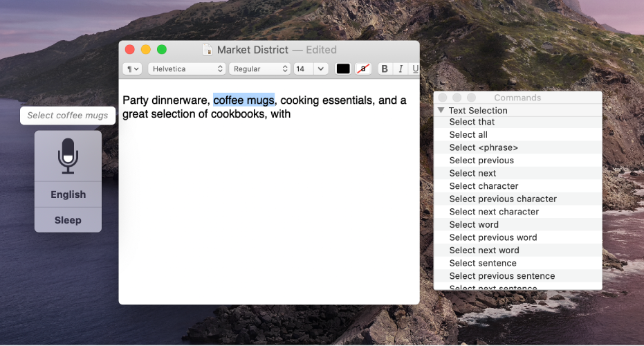Click the word 'dinnerware' in the document
The height and width of the screenshot is (346, 644).
coord(179,100)
